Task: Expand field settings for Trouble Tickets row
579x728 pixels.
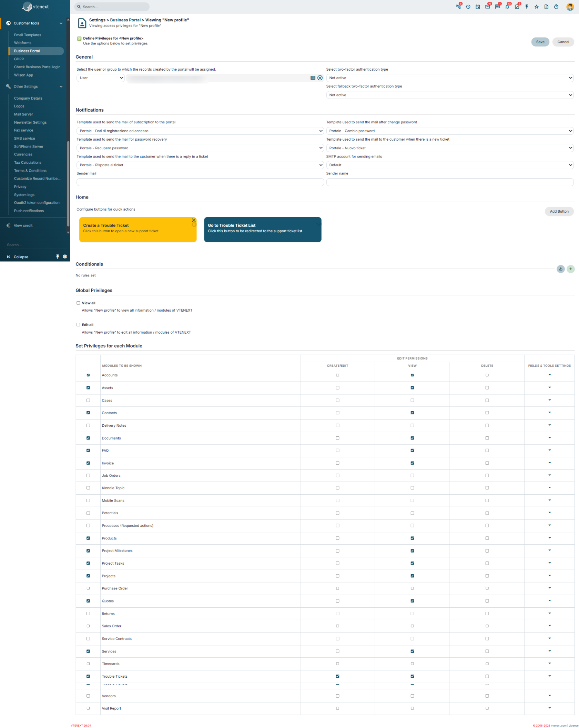Action: coord(549,676)
